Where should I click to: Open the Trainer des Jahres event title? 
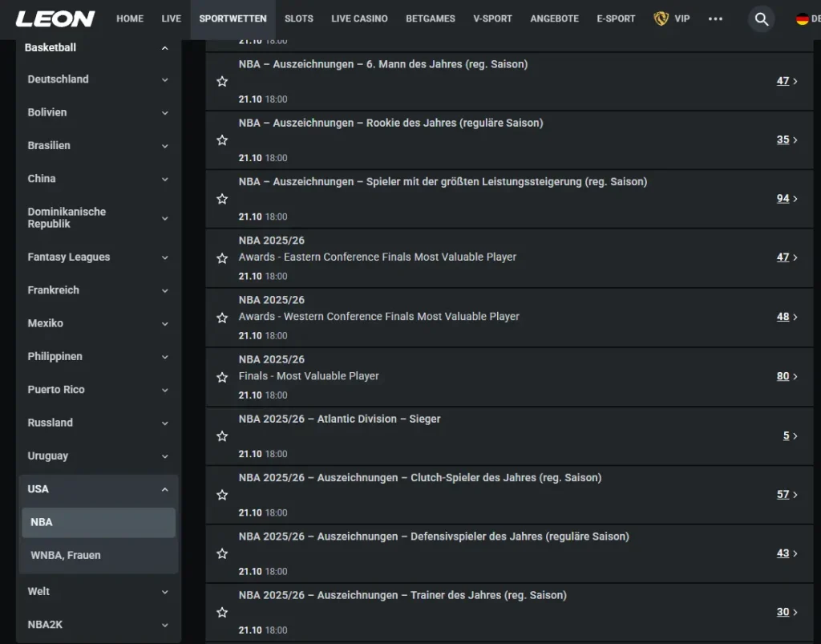coord(402,595)
